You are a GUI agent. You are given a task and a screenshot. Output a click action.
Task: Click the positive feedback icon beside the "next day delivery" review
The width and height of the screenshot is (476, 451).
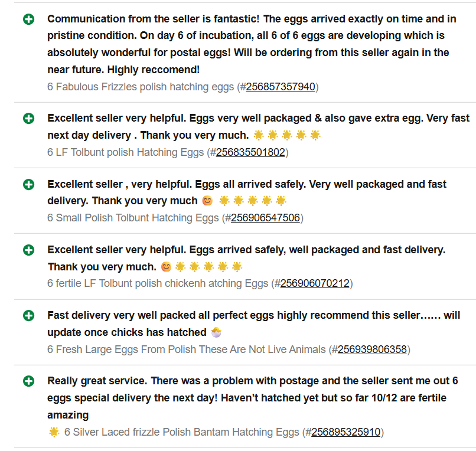[28, 119]
